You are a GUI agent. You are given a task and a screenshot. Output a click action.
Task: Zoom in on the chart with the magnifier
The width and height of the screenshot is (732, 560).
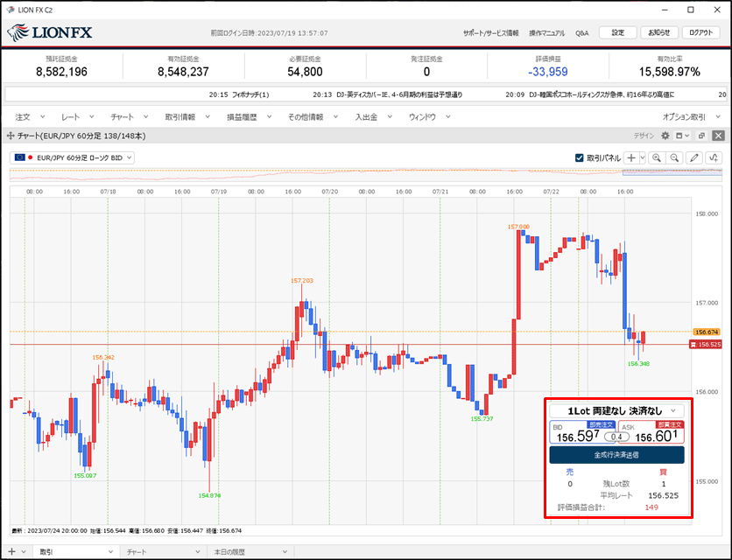pyautogui.click(x=657, y=157)
